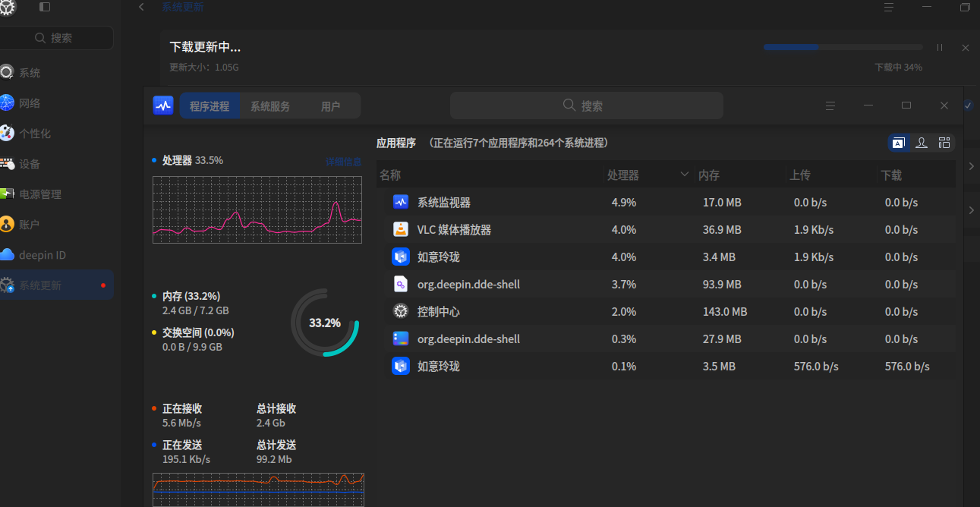Click org.deepin.dde-shell icon in the 27.9 MB row
This screenshot has width=980, height=507.
pos(401,339)
